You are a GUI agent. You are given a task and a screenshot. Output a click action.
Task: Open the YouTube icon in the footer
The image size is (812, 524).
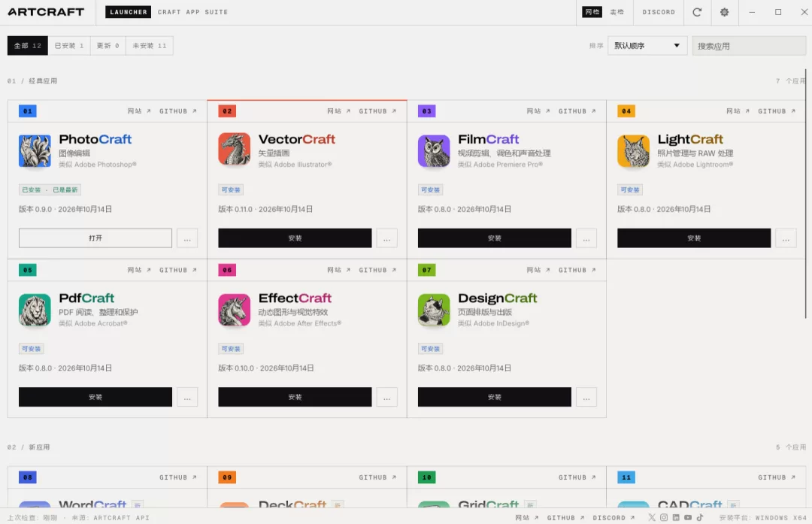688,517
